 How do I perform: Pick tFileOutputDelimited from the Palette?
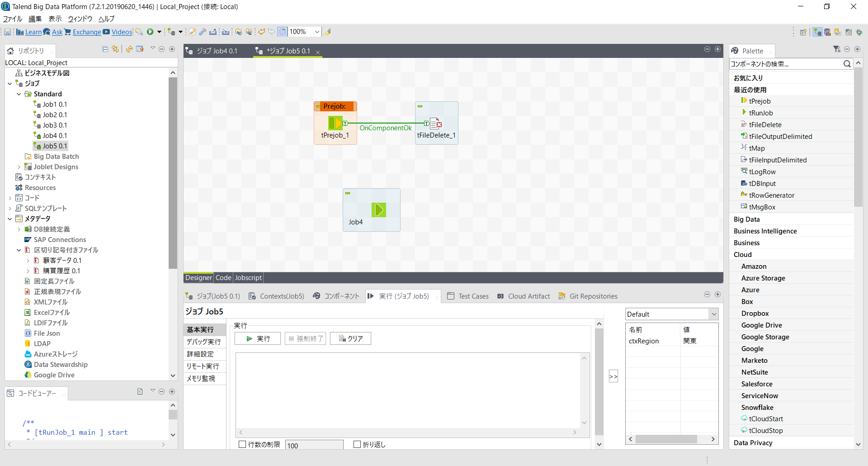780,137
